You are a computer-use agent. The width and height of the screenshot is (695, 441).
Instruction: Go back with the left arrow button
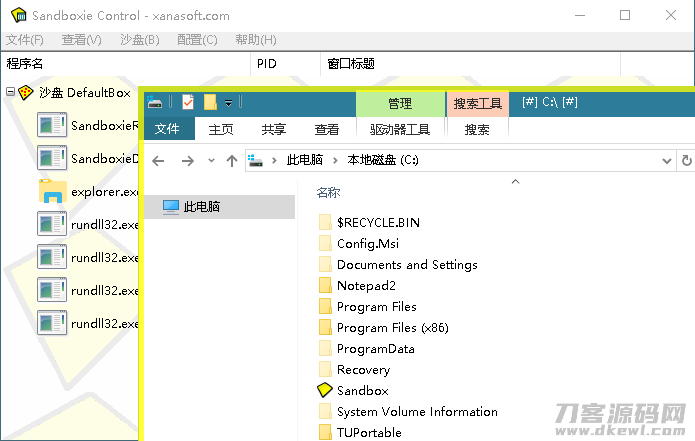click(158, 161)
